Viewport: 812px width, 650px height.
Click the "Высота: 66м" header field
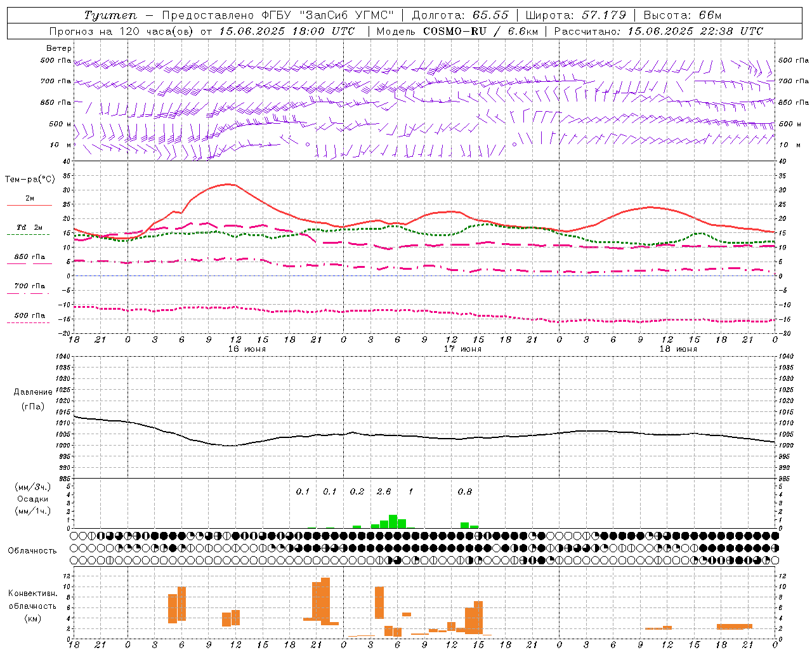tap(683, 15)
